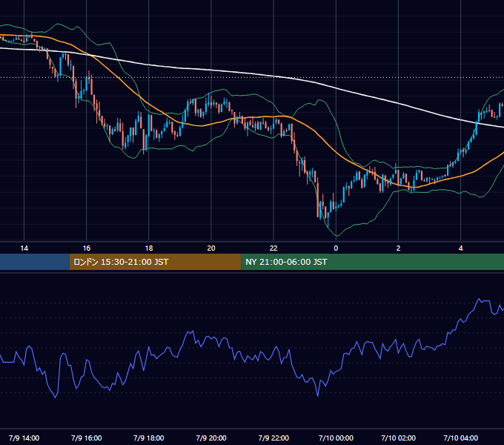Click the 7/9 22:00 time label
This screenshot has height=445, width=504.
coord(273,438)
